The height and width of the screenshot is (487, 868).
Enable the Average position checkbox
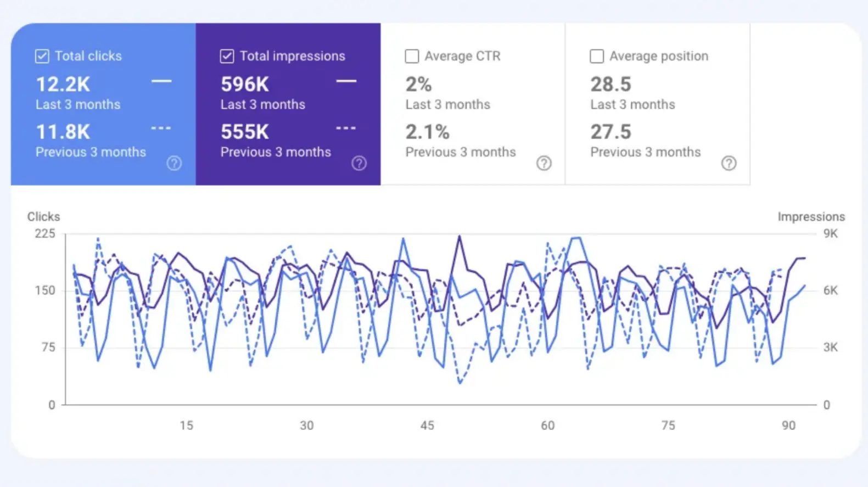[x=597, y=56]
